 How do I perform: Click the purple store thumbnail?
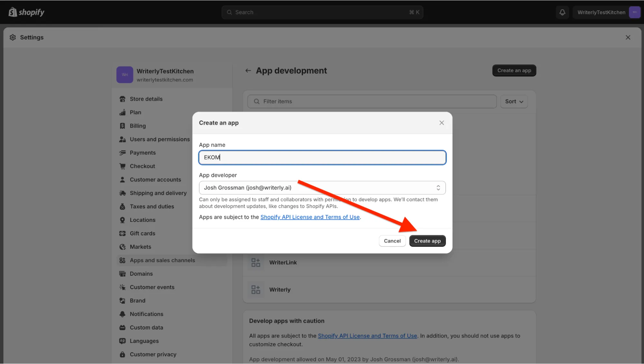pos(125,75)
